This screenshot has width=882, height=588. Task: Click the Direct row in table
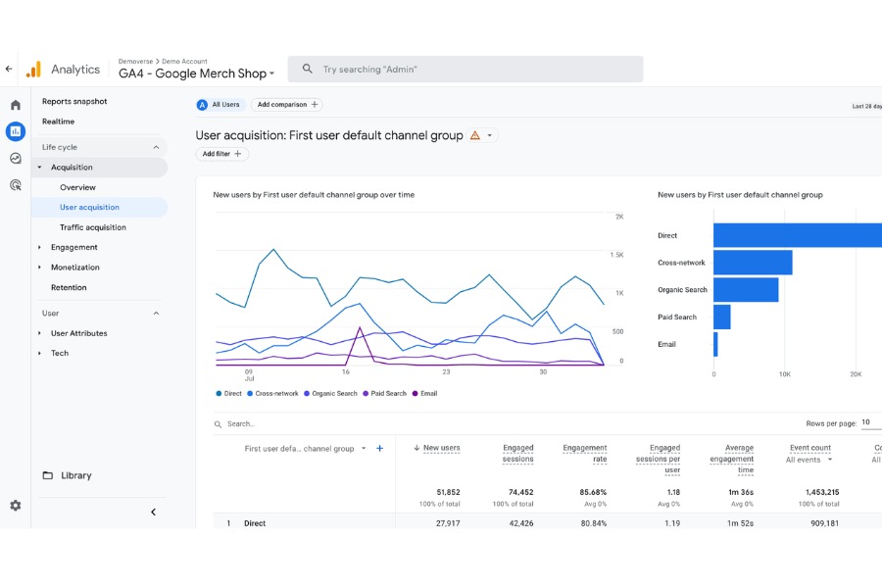coord(547,522)
